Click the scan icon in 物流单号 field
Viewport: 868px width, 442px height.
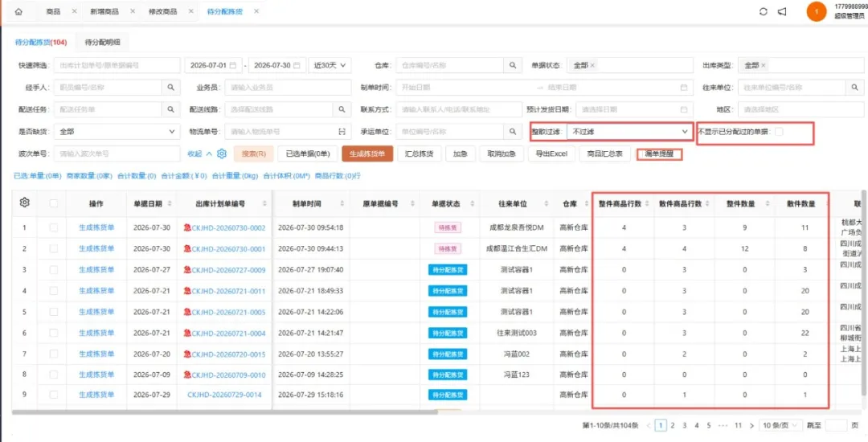click(342, 132)
